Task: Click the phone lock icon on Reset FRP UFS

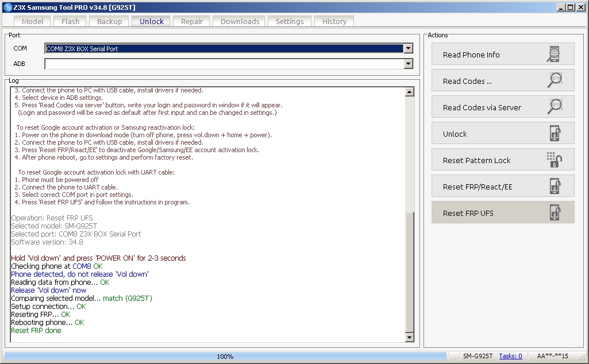Action: pos(555,212)
